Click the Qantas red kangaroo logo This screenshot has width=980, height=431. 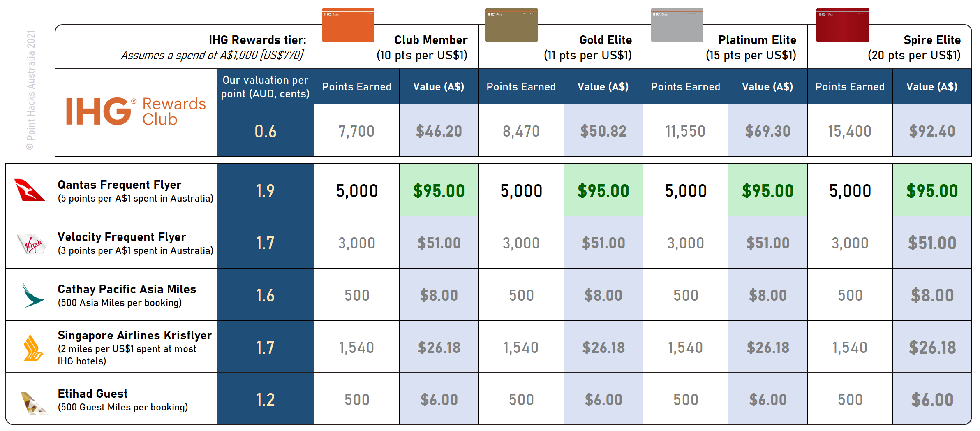pyautogui.click(x=30, y=190)
